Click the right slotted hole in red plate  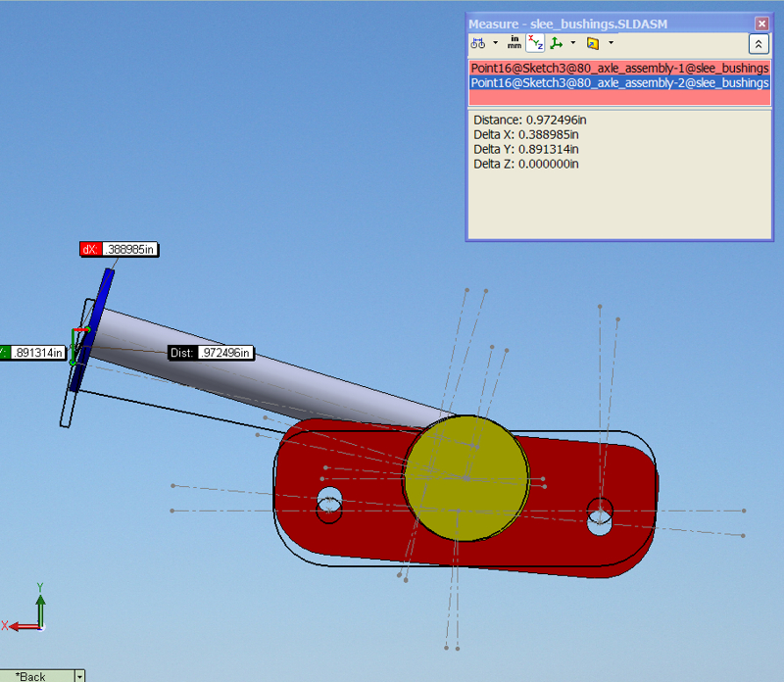click(x=600, y=516)
